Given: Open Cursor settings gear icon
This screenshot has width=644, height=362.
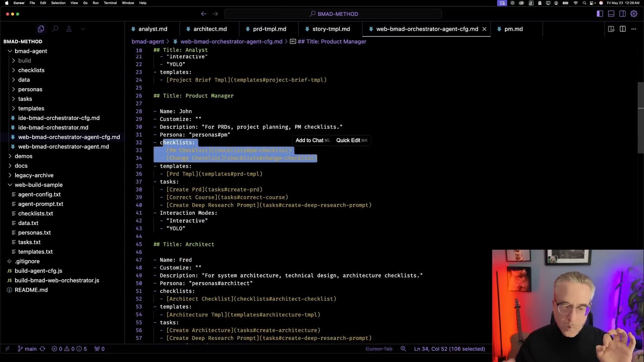Looking at the screenshot, I should point(634,14).
